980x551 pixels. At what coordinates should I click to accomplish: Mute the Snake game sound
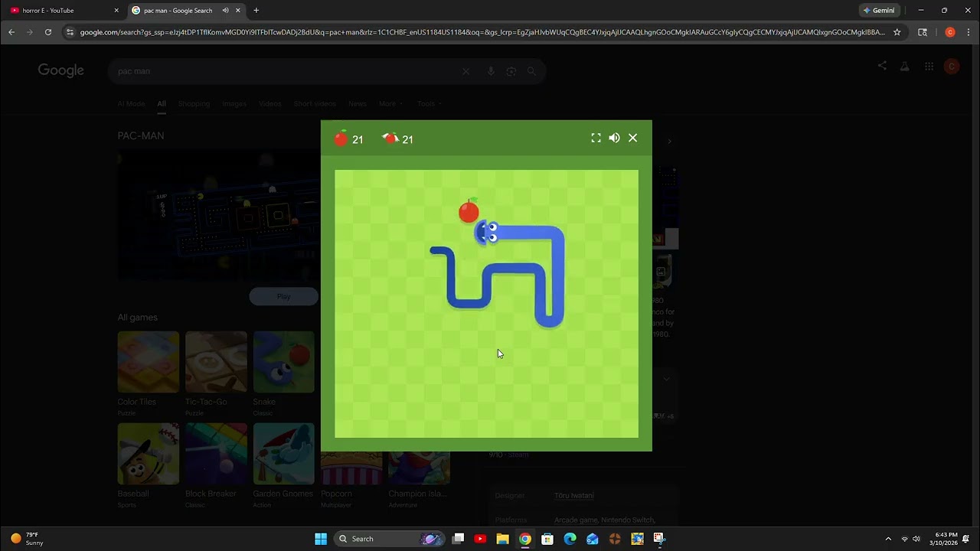(x=614, y=138)
